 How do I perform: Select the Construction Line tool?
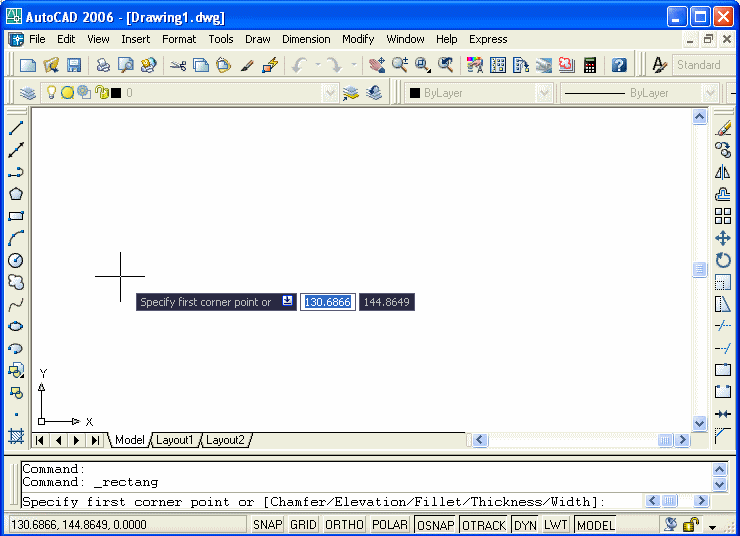pyautogui.click(x=16, y=150)
